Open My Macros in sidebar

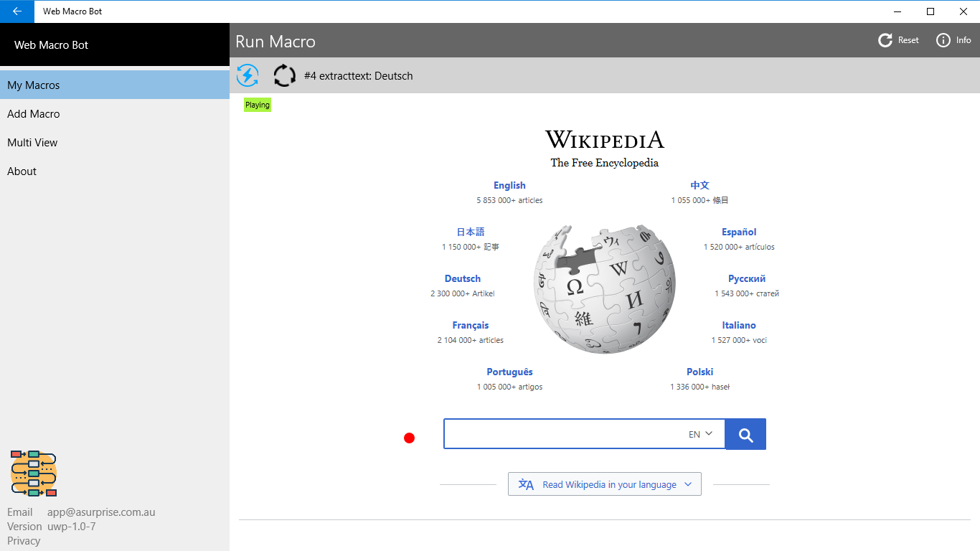pyautogui.click(x=115, y=85)
